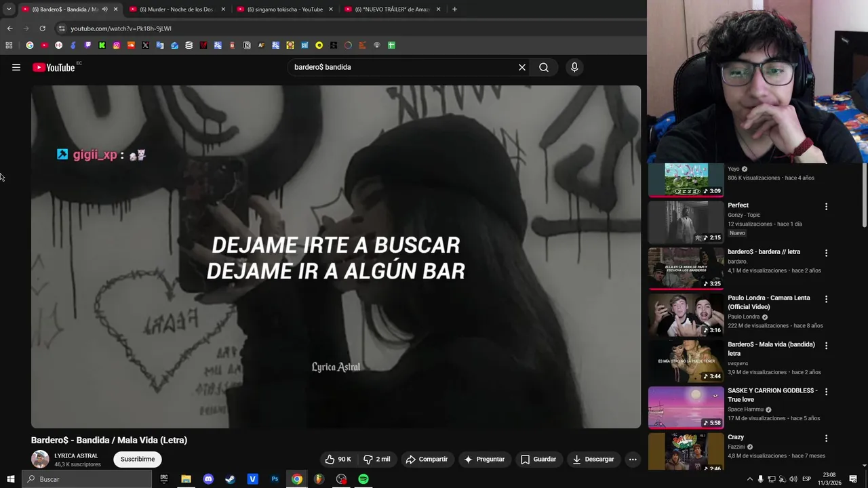Switch ESP keyboard language indicator
This screenshot has width=868, height=488.
pos(807,479)
